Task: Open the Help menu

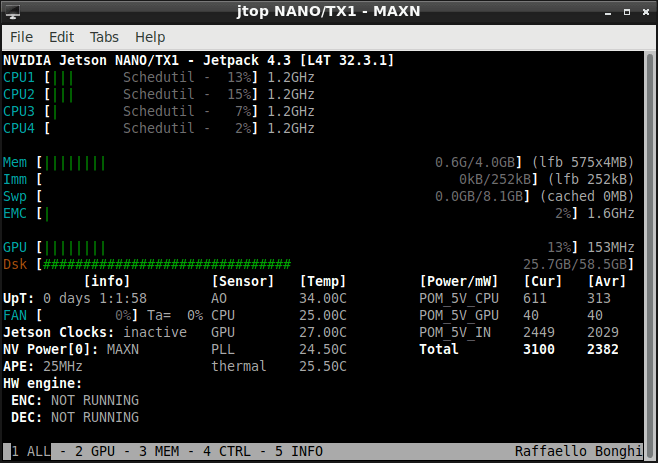Action: (150, 37)
